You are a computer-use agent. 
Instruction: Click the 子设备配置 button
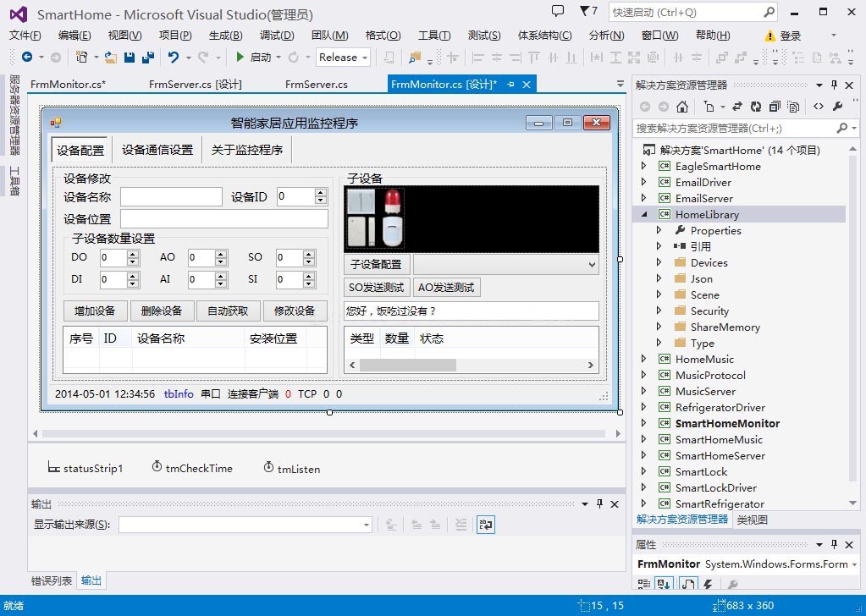click(x=376, y=264)
